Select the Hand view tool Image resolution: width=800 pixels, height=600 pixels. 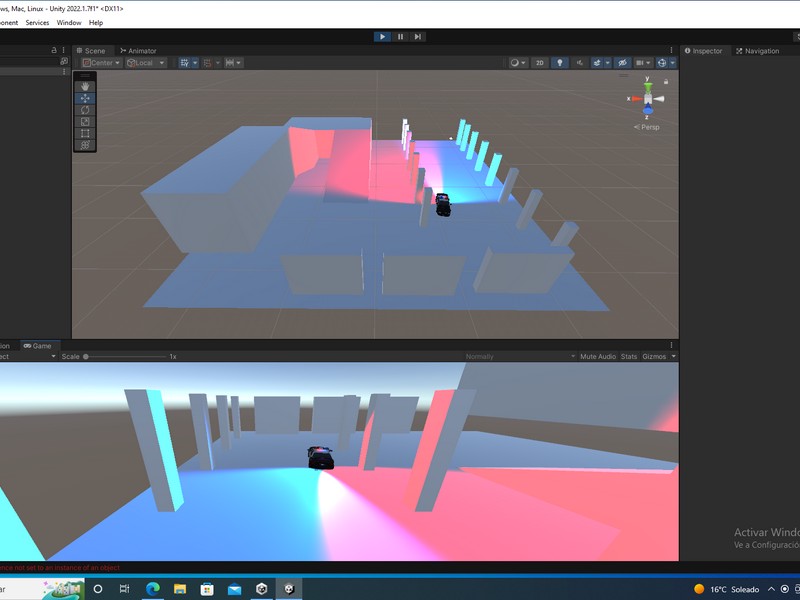coord(84,85)
